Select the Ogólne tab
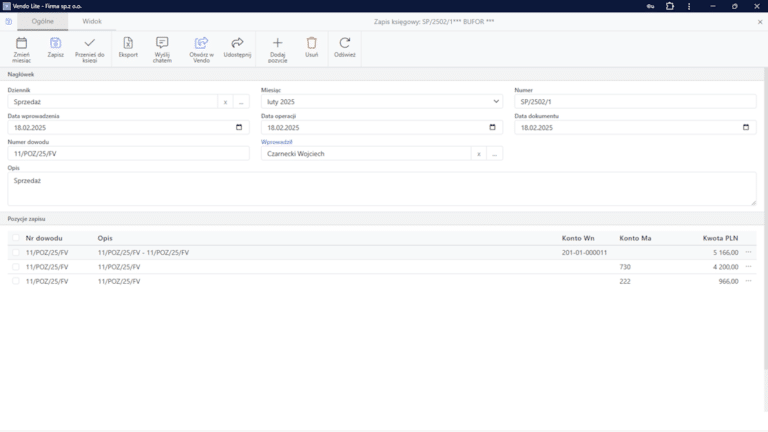 (43, 22)
